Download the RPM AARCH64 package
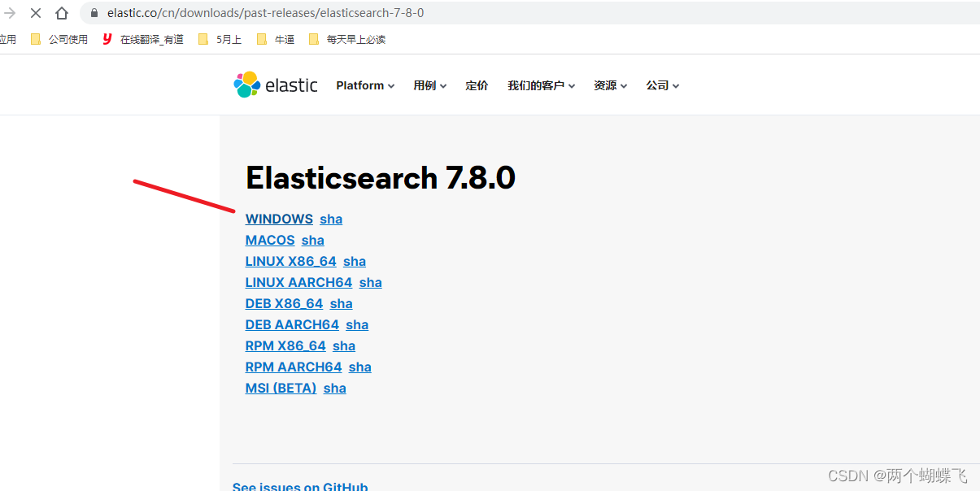Viewport: 980px width, 491px height. 294,367
